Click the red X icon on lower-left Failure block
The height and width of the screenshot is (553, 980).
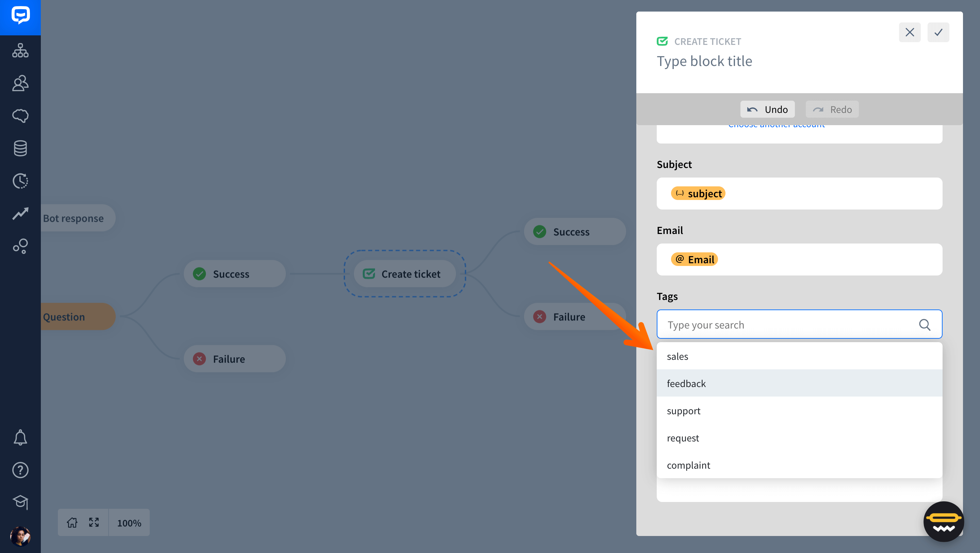[199, 359]
